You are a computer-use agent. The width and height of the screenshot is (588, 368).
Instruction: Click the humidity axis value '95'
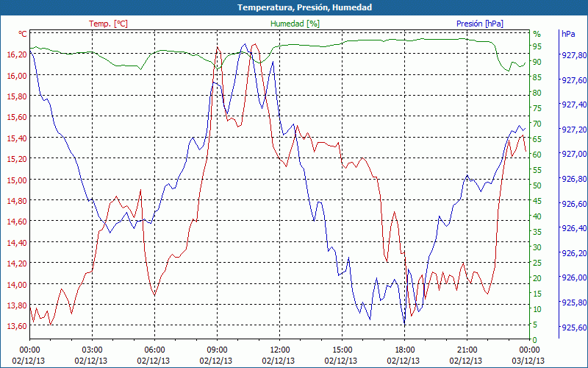(x=537, y=46)
